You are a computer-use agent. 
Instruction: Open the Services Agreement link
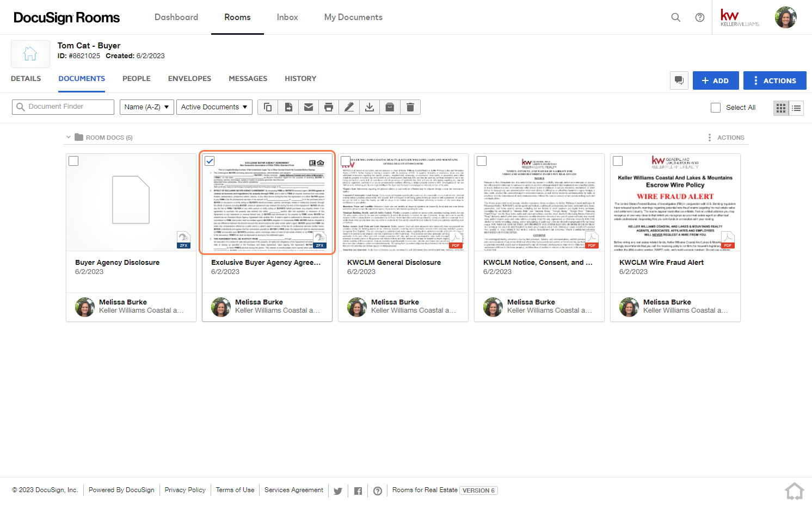coord(294,490)
